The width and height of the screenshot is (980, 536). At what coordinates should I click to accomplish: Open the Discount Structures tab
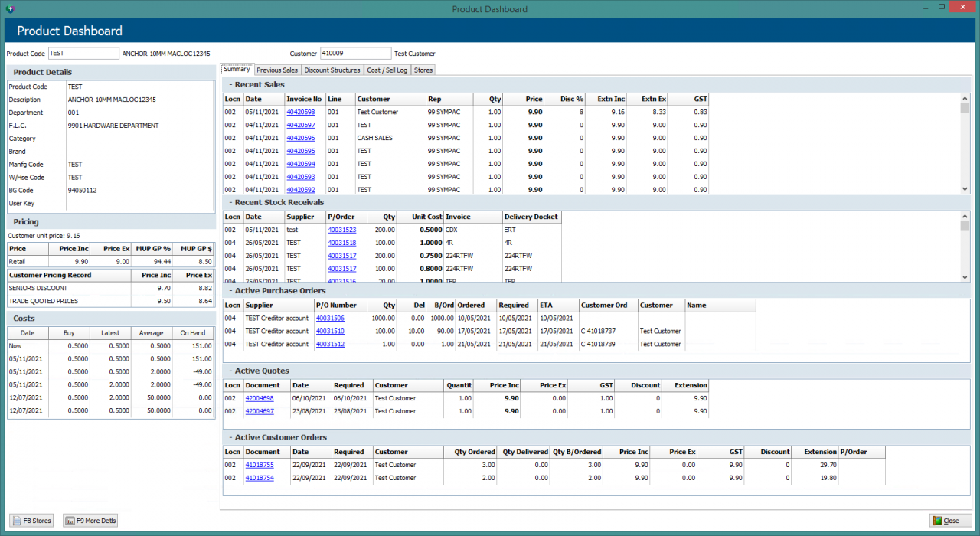click(332, 69)
